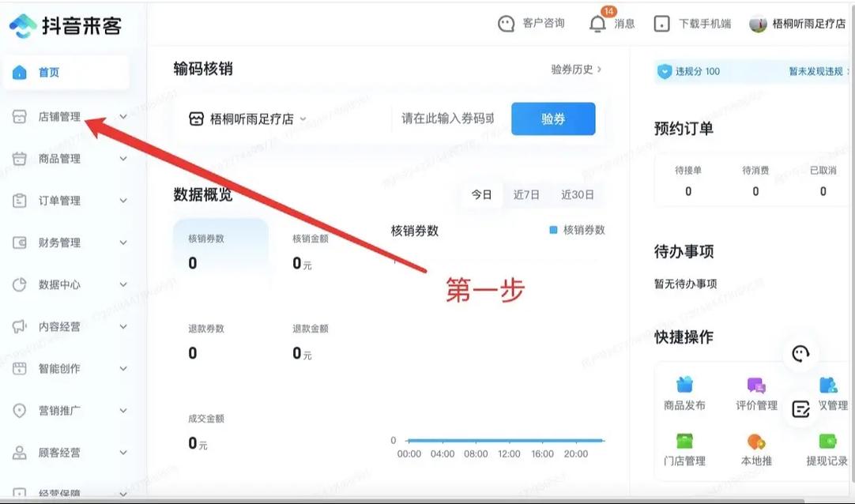Click the 抖音来客 logo
This screenshot has height=504, width=855.
click(66, 25)
